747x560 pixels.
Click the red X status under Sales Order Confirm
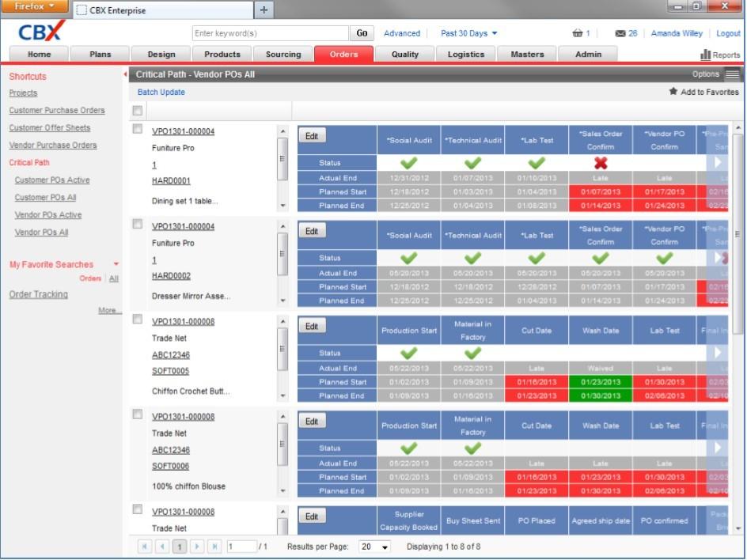coord(601,163)
